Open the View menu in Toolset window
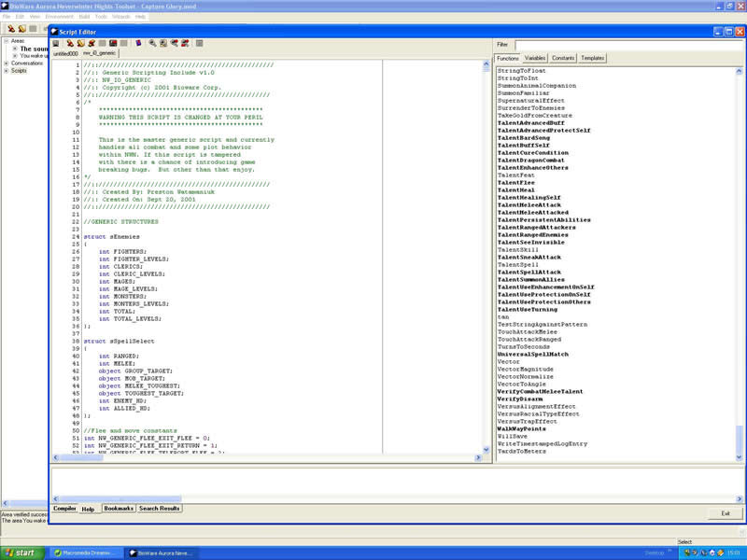This screenshot has height=560, width=747. pyautogui.click(x=35, y=17)
